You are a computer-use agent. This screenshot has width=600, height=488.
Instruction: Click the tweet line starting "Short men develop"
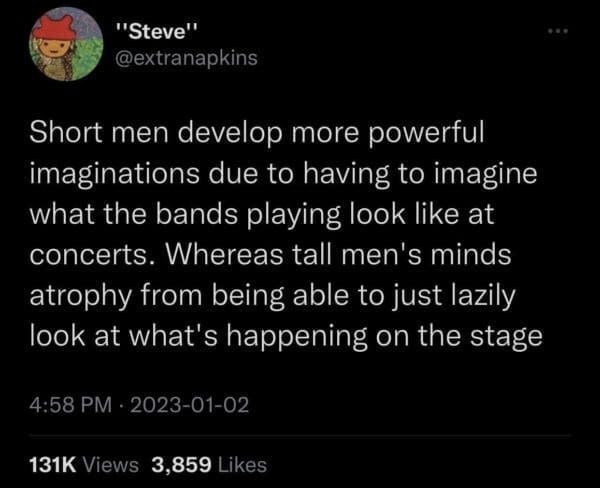[x=257, y=133]
